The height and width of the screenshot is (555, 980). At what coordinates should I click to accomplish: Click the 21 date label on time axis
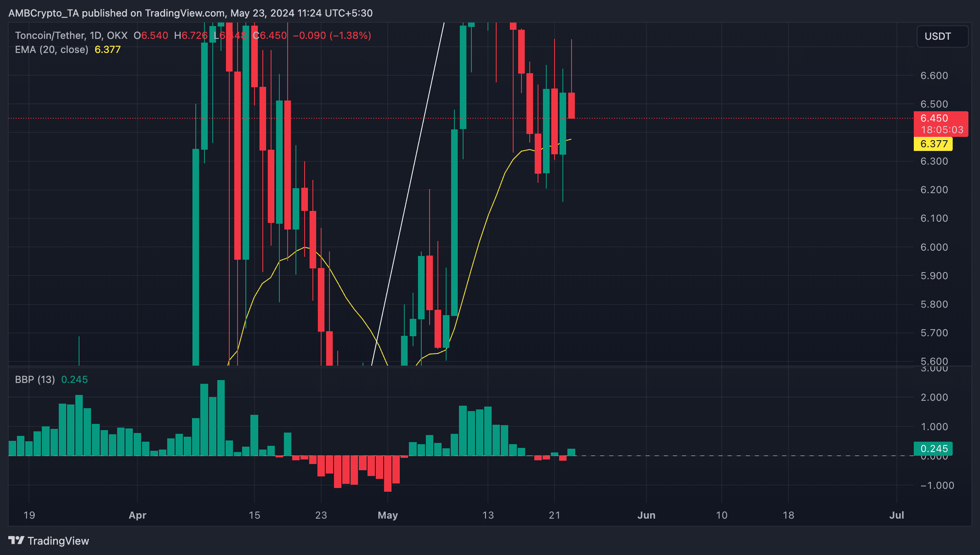point(555,515)
